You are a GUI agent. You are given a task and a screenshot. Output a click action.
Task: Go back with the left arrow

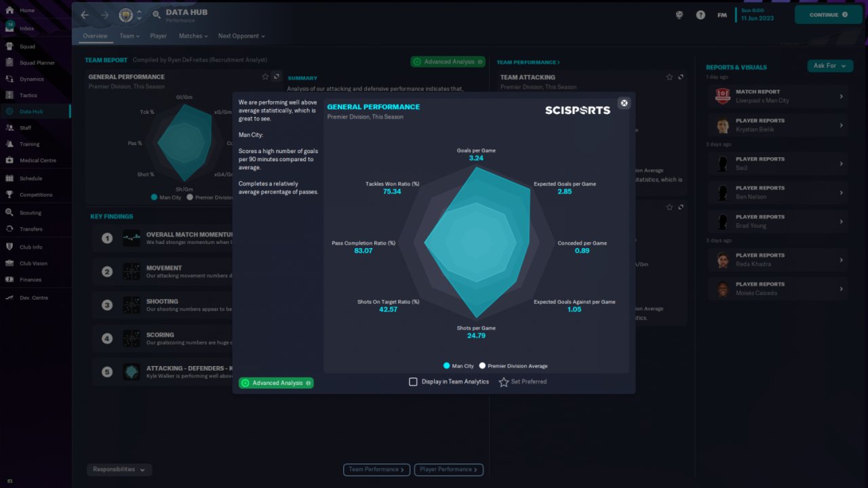click(85, 15)
